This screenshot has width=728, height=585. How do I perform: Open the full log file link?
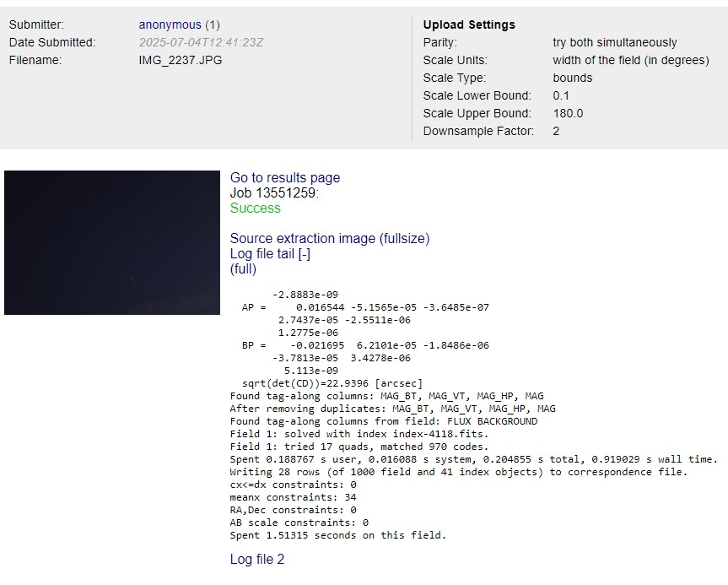point(243,269)
